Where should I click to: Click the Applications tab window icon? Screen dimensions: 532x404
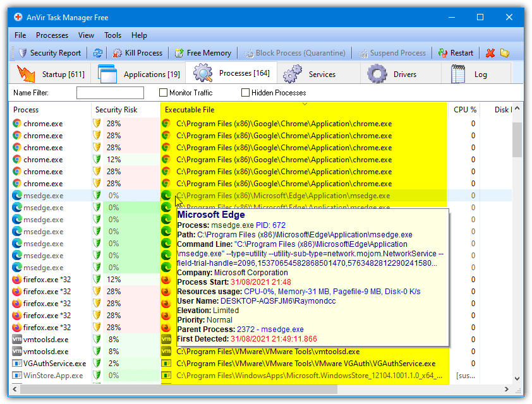[107, 74]
